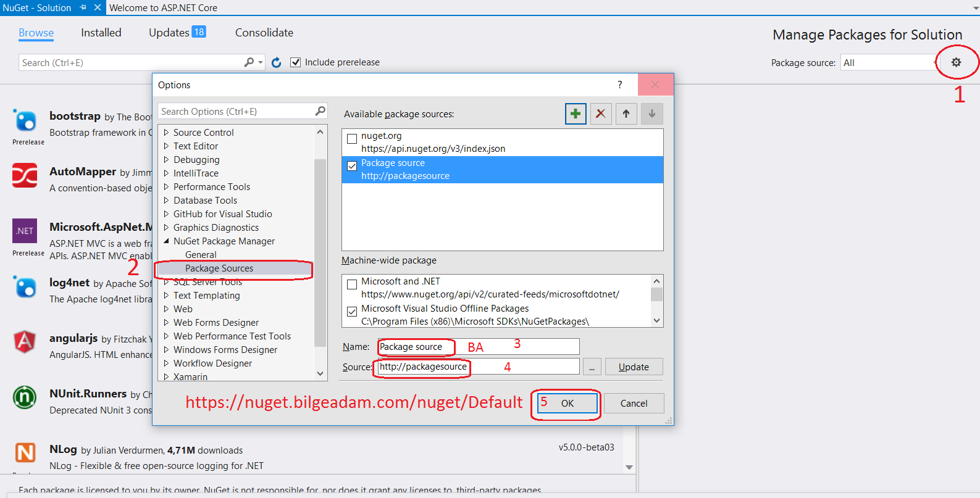The height and width of the screenshot is (498, 980).
Task: Select the NLog package icon
Action: [25, 452]
